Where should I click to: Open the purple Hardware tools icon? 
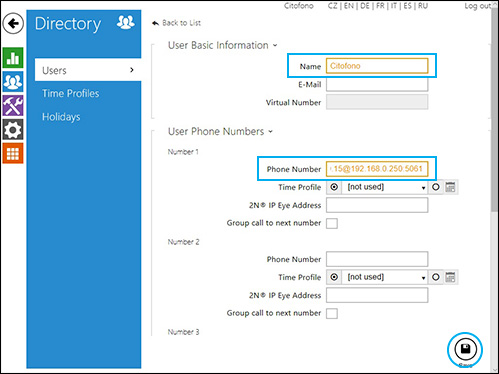[x=13, y=105]
